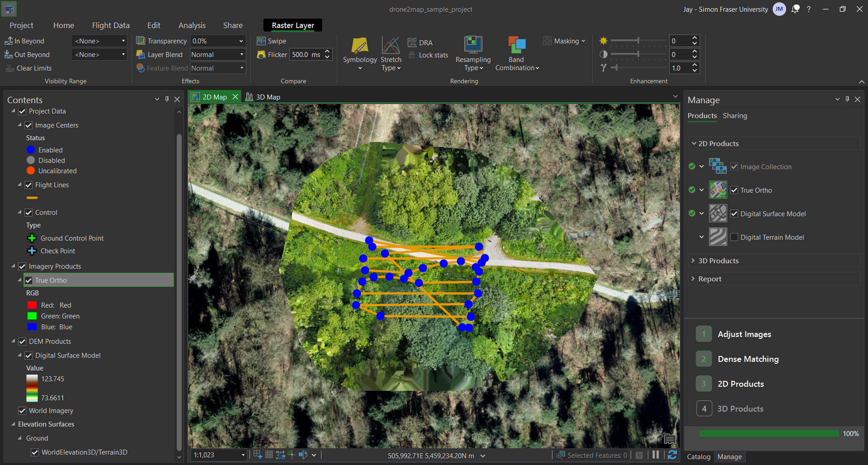Image resolution: width=868 pixels, height=465 pixels.
Task: Open the Layer Blend dropdown
Action: 217,55
